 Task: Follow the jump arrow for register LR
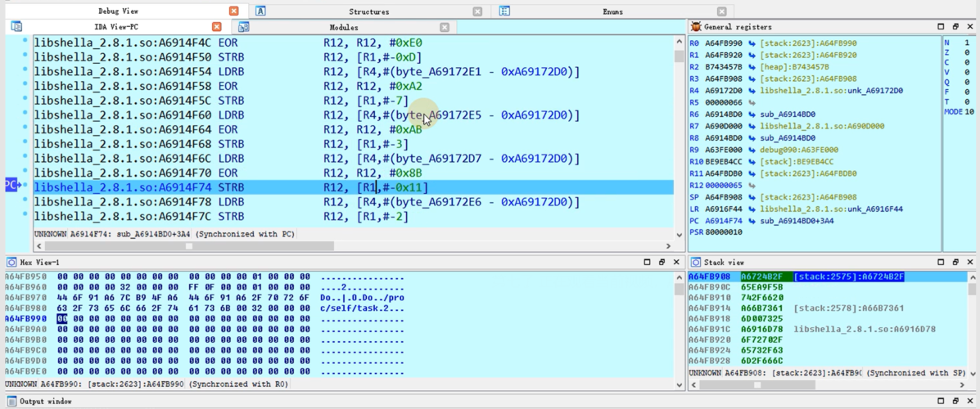(752, 209)
